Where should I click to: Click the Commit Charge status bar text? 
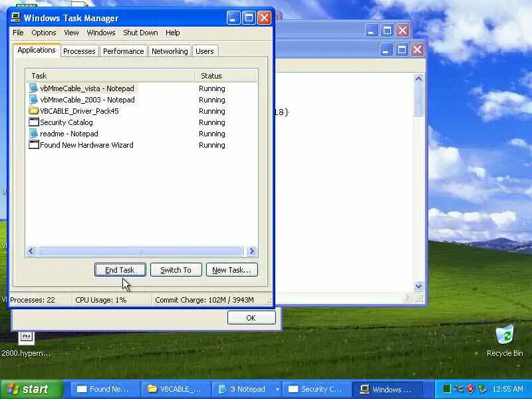click(204, 300)
